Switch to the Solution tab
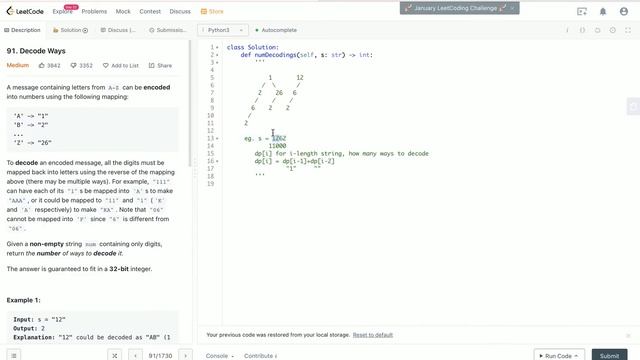The image size is (640, 360). pos(70,30)
